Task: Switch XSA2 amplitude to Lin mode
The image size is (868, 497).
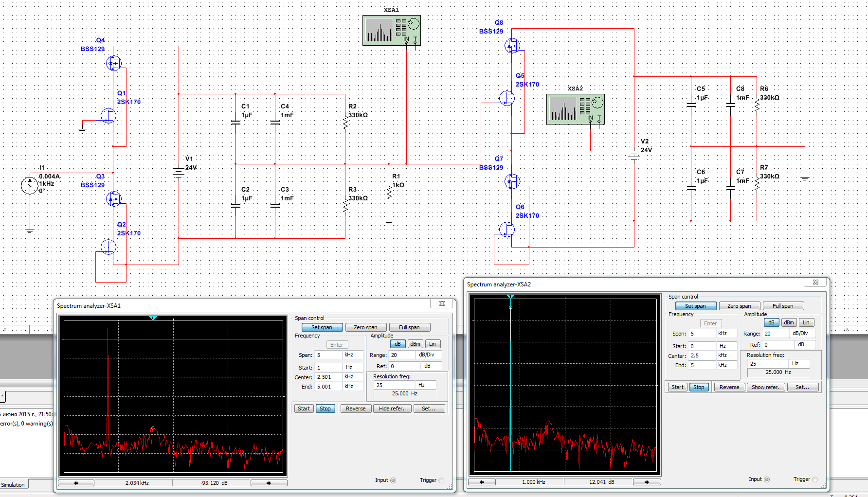Action: (x=806, y=322)
